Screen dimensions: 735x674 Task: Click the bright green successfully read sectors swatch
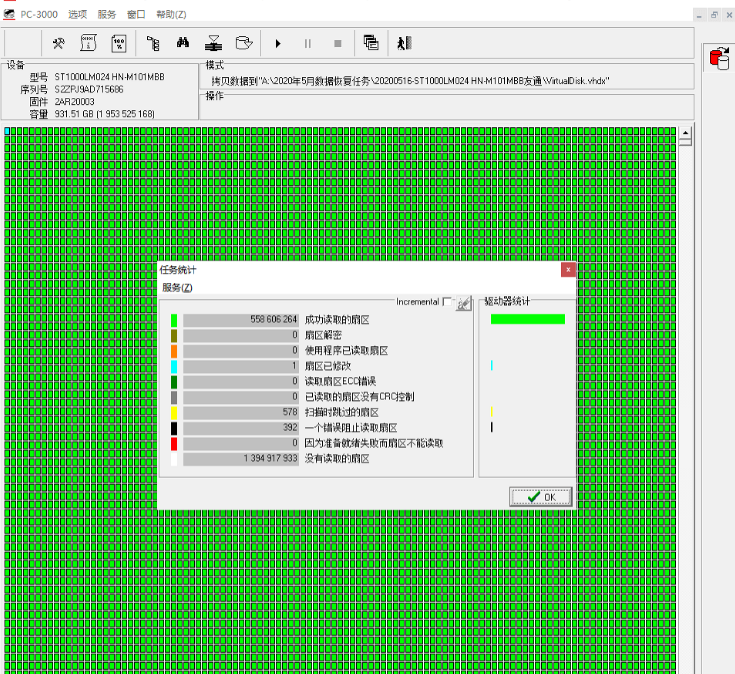pyautogui.click(x=174, y=321)
